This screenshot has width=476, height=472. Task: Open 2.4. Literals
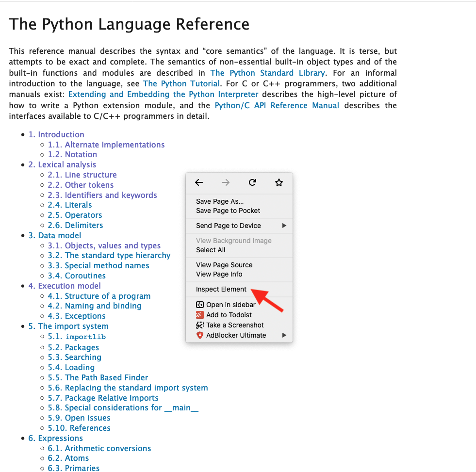(x=69, y=205)
